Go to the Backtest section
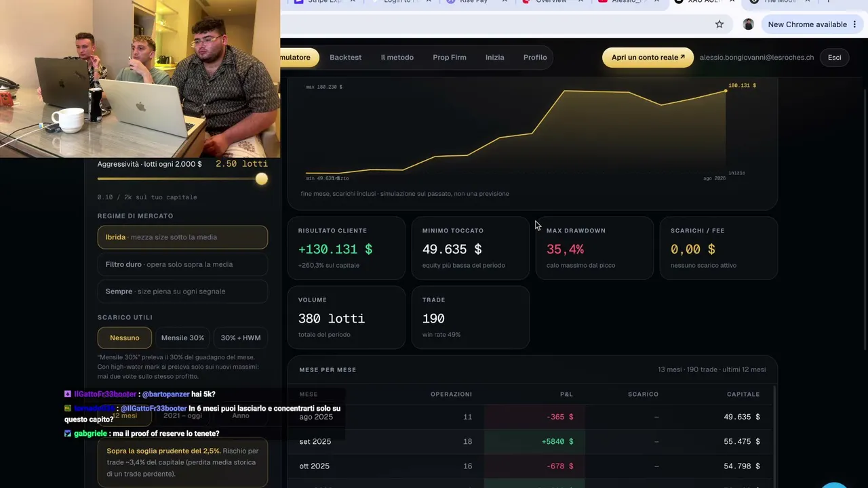This screenshot has width=868, height=488. tap(345, 58)
